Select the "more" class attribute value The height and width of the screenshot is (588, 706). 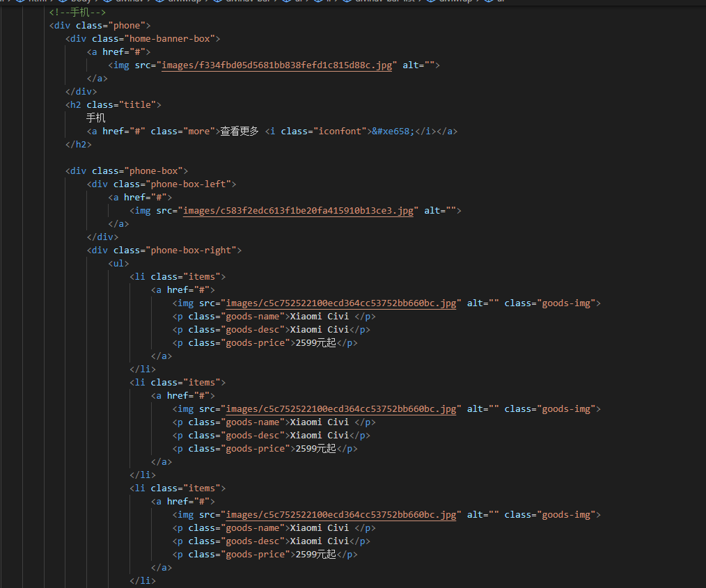pyautogui.click(x=199, y=132)
